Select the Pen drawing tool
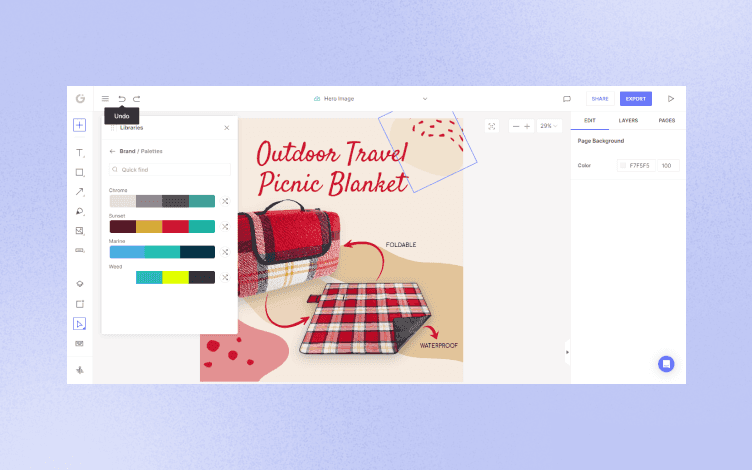This screenshot has height=470, width=752. pos(80,212)
